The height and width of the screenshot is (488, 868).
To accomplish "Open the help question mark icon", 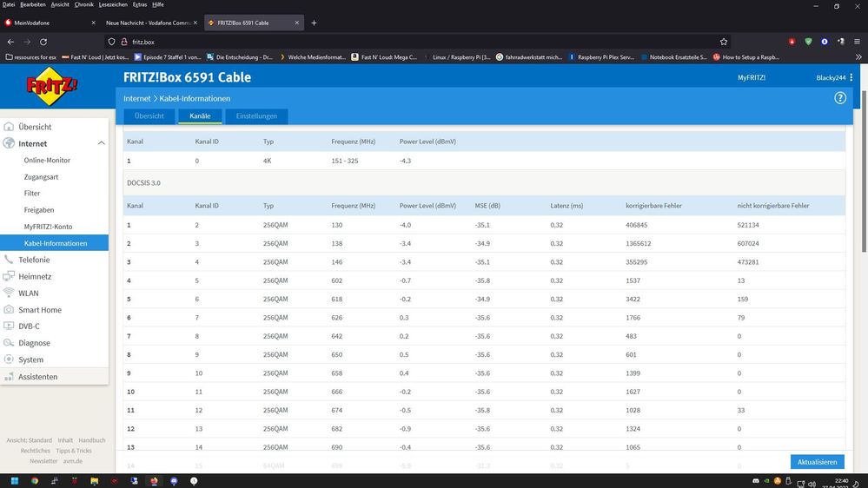I will pyautogui.click(x=840, y=98).
